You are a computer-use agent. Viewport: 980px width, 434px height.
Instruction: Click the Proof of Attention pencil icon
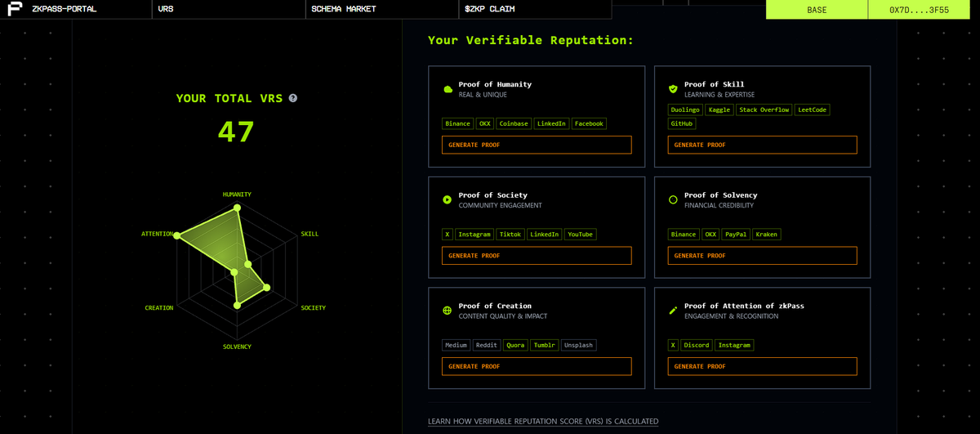point(673,311)
